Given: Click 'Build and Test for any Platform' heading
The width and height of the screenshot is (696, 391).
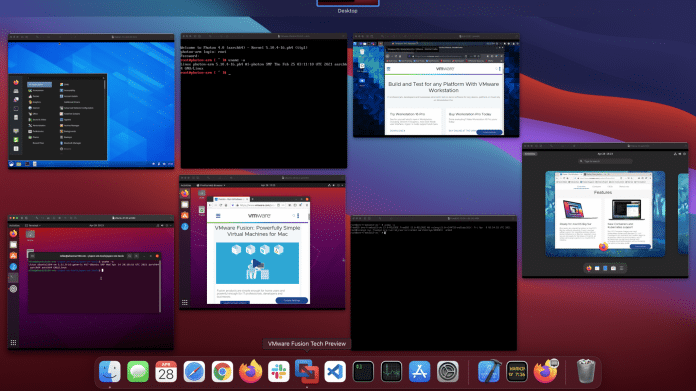Looking at the screenshot, I should point(444,87).
